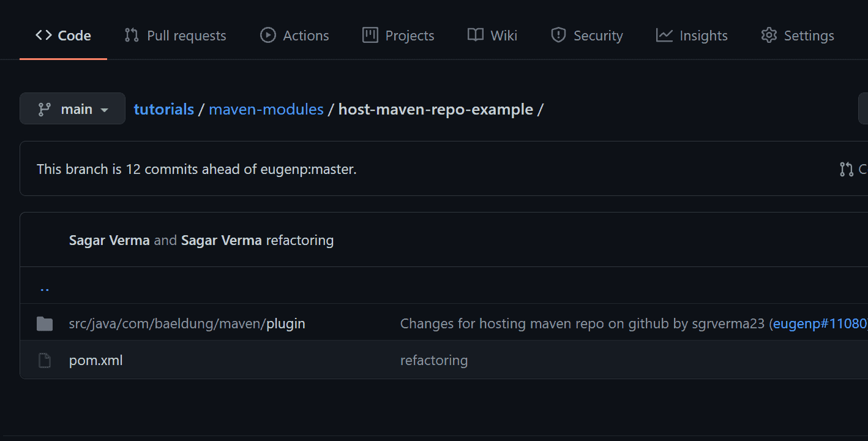The width and height of the screenshot is (868, 441).
Task: Switch to the Actions tab
Action: pyautogui.click(x=294, y=36)
